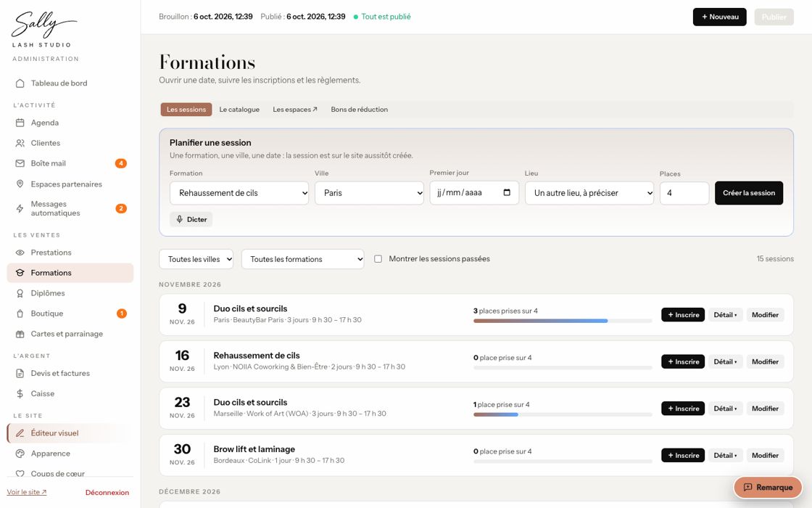This screenshot has width=812, height=508.
Task: Click the microphone icon in Dicter
Action: [x=179, y=219]
